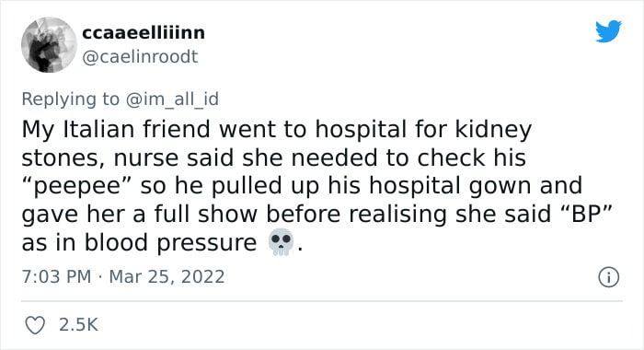
Task: Click the 'Replying to' label
Action: pyautogui.click(x=70, y=99)
